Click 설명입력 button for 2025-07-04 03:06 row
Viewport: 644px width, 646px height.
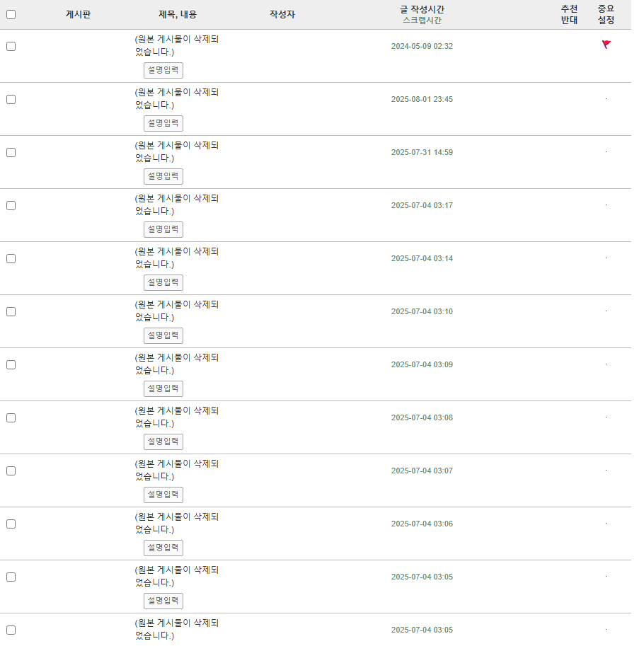[x=163, y=548]
